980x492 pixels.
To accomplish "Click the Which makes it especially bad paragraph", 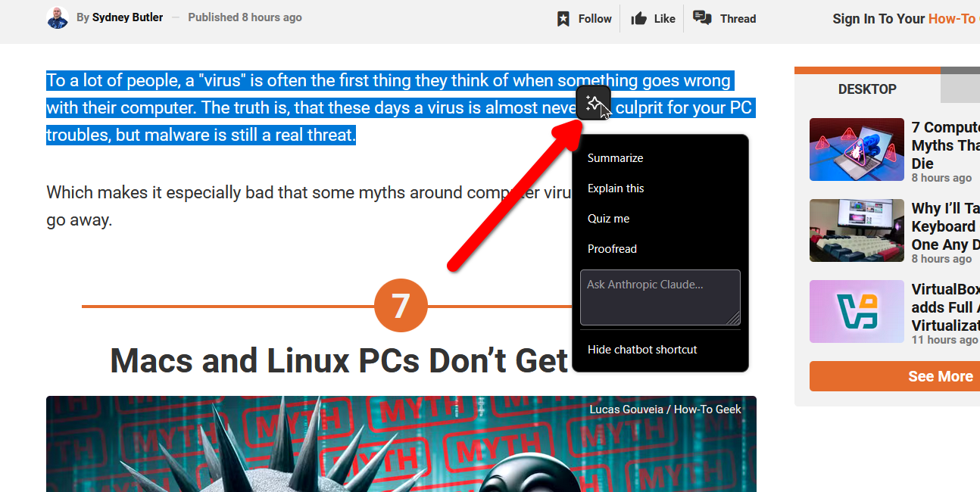I will (309, 206).
